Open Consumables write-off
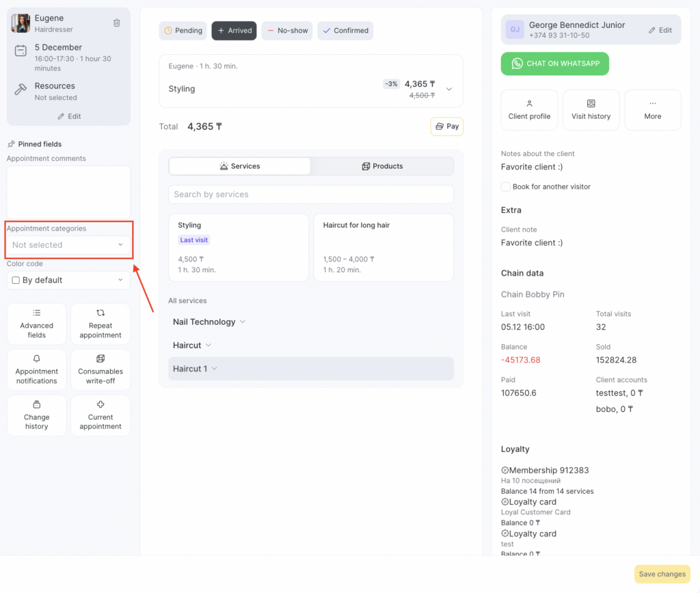700x593 pixels. pyautogui.click(x=100, y=369)
